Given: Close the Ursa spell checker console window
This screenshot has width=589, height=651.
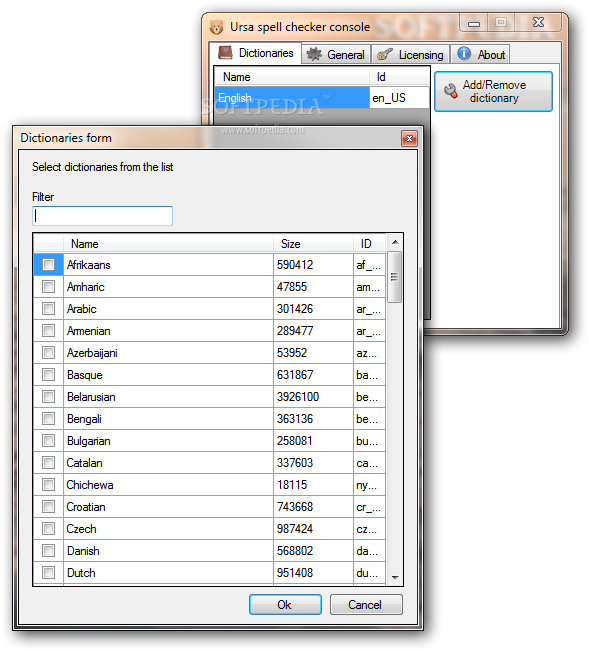Looking at the screenshot, I should [x=538, y=22].
